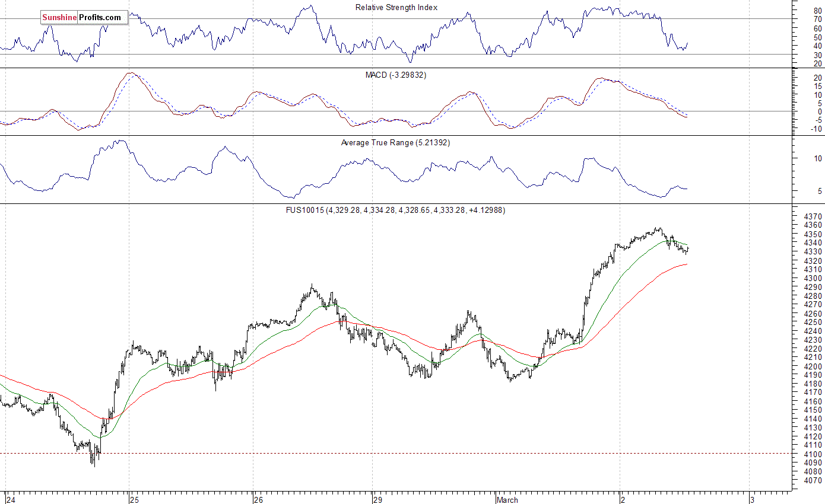Select the 29 date label on axis
Viewport: 825px width, 504px height.
pos(379,500)
